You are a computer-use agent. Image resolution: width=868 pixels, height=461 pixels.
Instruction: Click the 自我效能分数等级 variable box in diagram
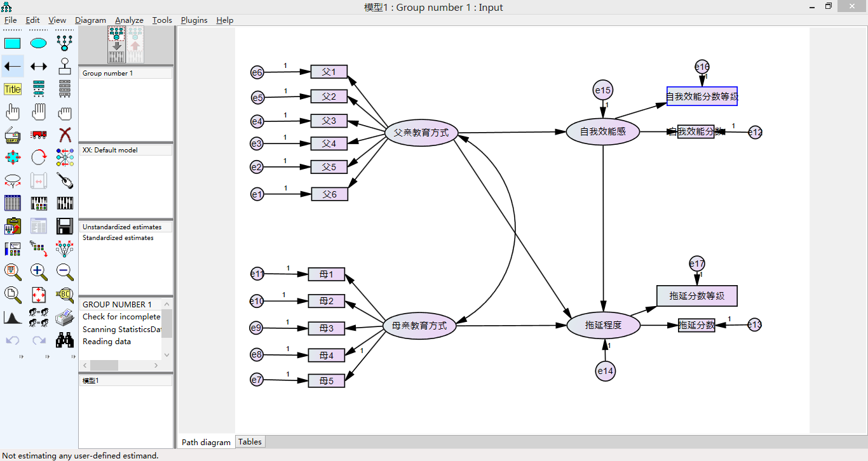[702, 97]
